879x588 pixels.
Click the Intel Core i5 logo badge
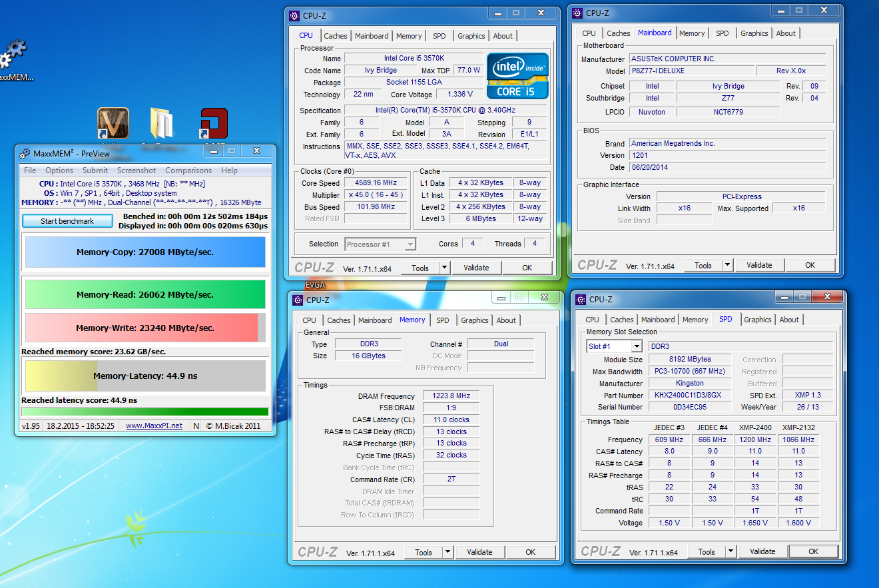click(517, 75)
